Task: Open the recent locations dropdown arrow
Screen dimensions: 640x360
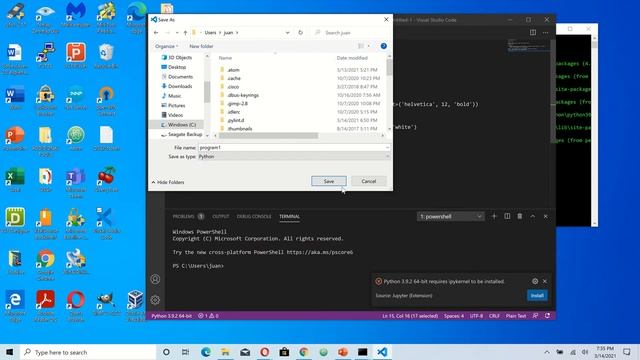Action: (177, 33)
